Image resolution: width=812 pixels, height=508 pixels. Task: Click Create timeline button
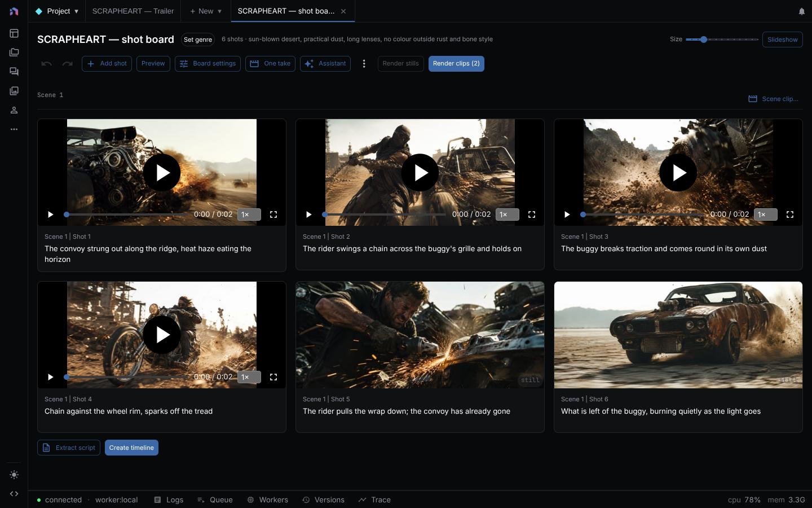pos(131,448)
